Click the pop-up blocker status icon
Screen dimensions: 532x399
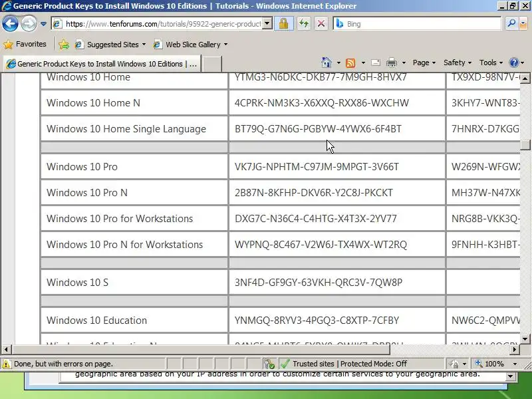269,364
